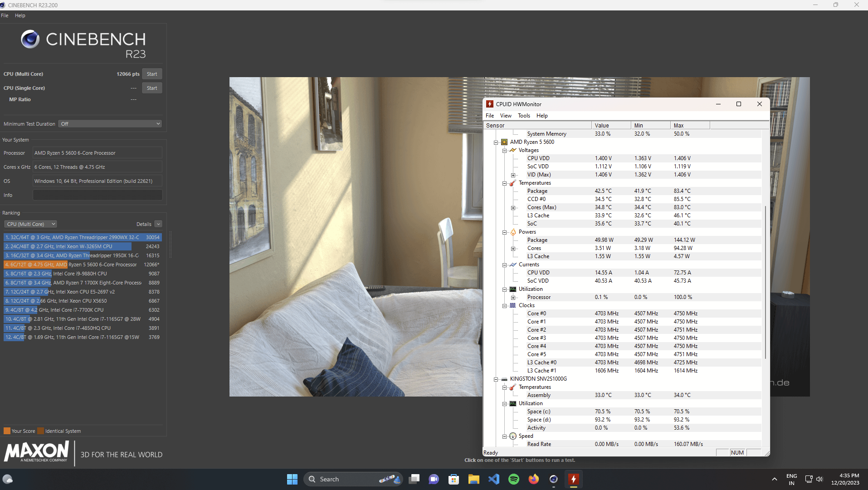Click the KINGSTON drive icon
This screenshot has height=490, width=868.
pos(504,379)
